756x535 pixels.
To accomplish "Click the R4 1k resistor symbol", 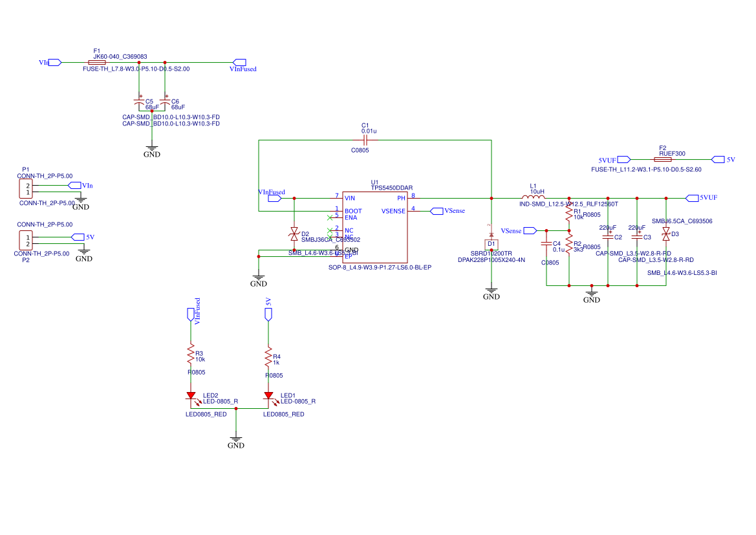I will click(x=268, y=358).
